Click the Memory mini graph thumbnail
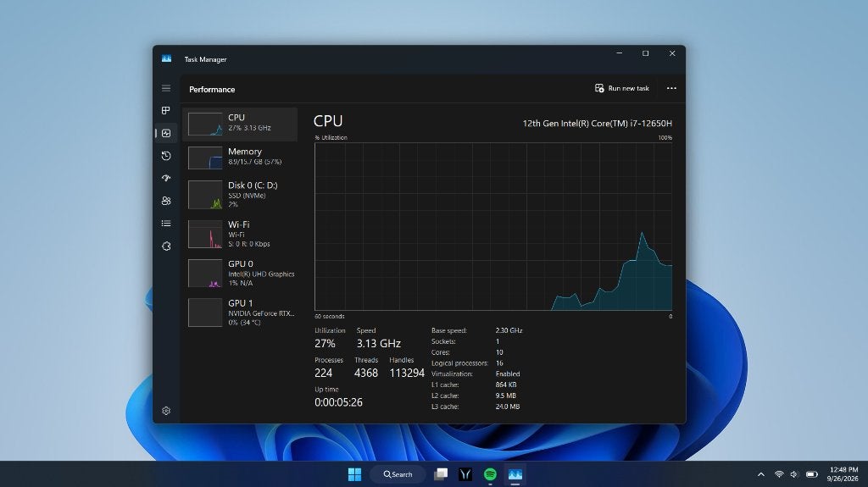 (x=205, y=158)
